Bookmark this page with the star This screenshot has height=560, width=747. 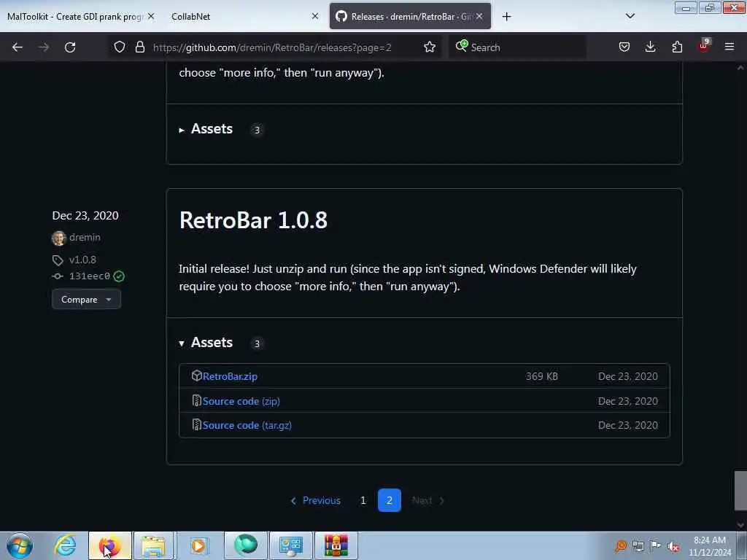(429, 47)
